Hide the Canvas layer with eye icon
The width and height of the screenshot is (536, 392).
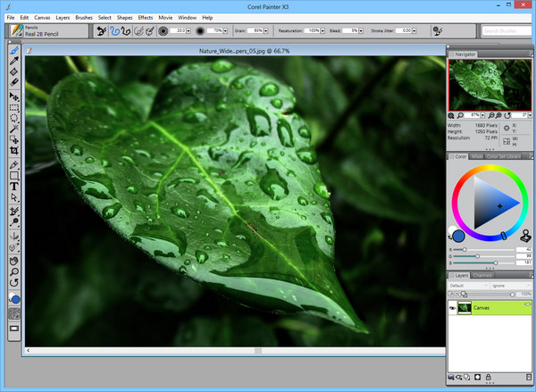point(453,307)
